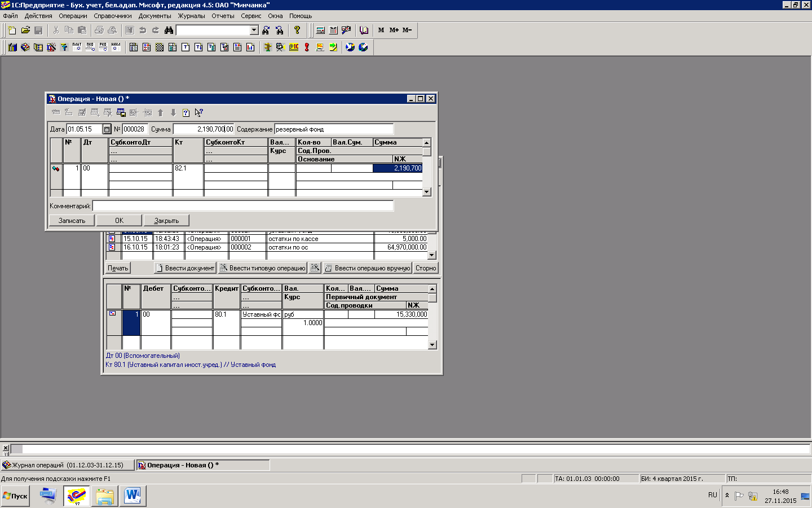Click the context help pointer icon in Операция window
The width and height of the screenshot is (812, 508).
(198, 113)
